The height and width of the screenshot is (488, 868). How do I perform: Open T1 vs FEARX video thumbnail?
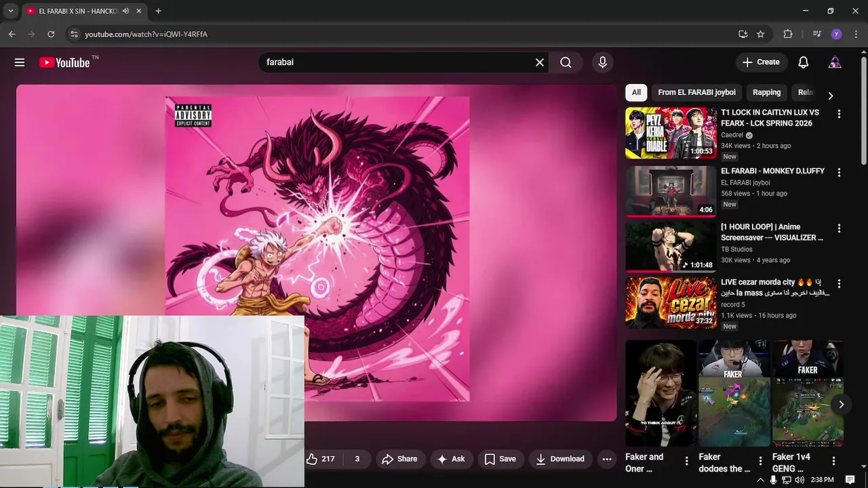[x=671, y=133]
